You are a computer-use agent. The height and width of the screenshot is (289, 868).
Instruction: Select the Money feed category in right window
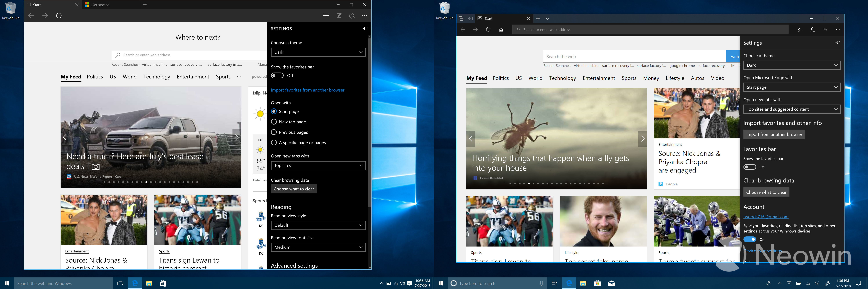(x=651, y=78)
